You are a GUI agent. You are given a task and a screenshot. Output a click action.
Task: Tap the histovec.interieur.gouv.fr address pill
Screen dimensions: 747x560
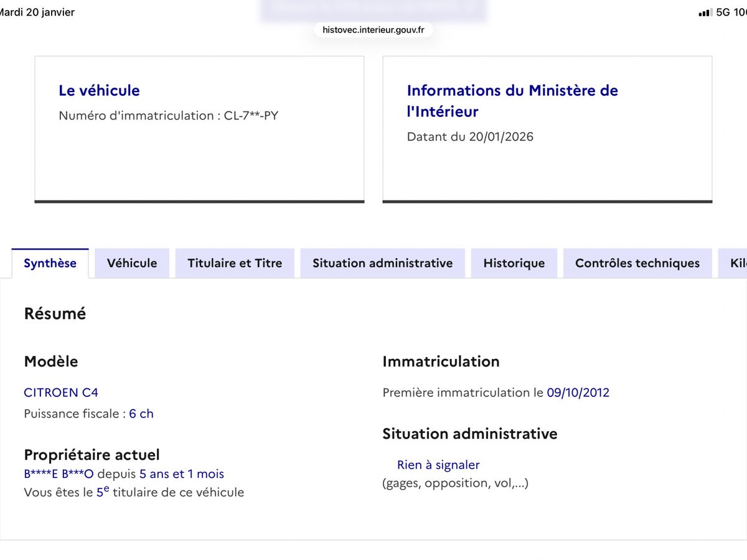click(374, 29)
